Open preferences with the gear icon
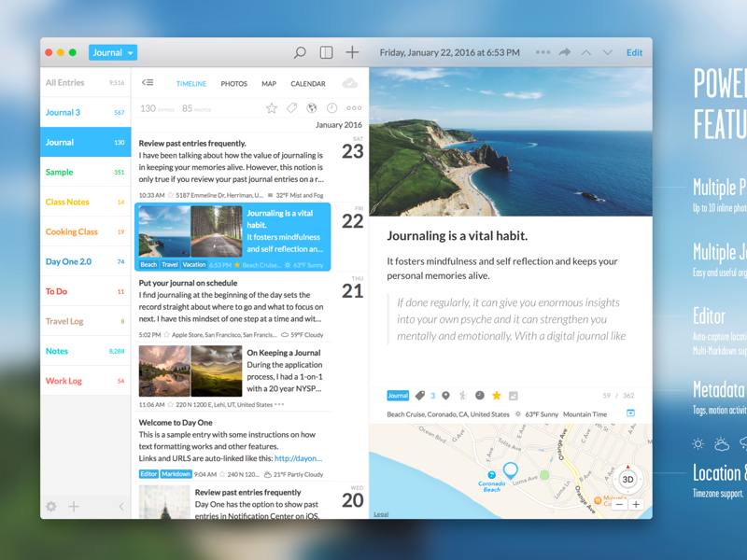747x560 pixels. pos(51,507)
